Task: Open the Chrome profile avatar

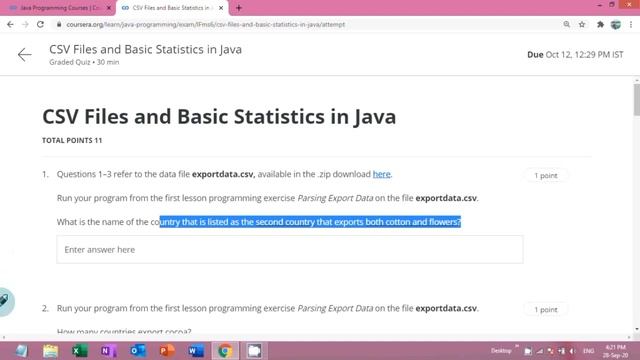Action: tap(616, 24)
